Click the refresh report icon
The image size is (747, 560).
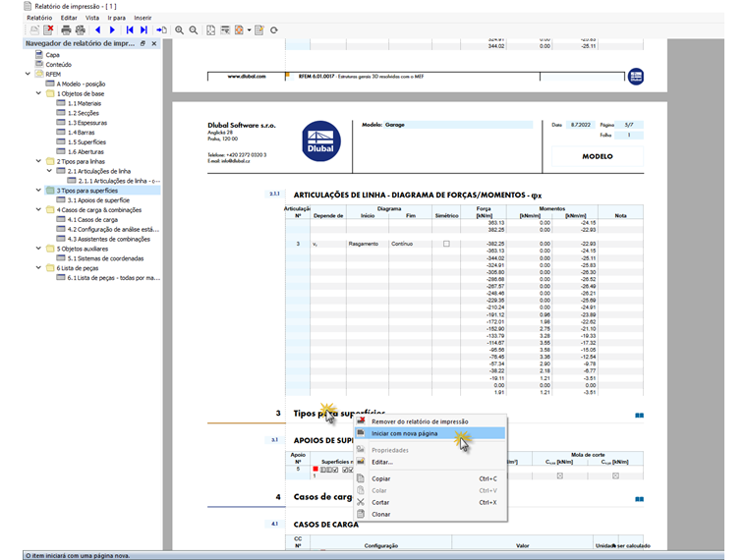coord(274,30)
